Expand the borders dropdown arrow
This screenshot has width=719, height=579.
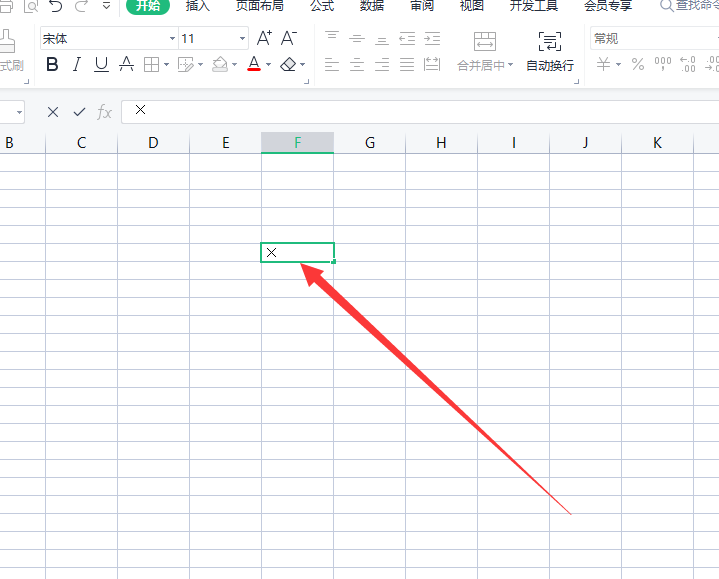tap(166, 65)
